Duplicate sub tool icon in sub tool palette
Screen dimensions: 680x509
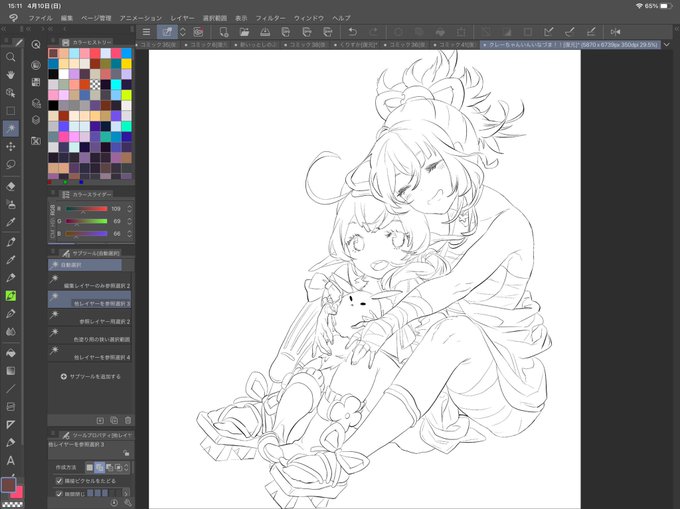114,421
